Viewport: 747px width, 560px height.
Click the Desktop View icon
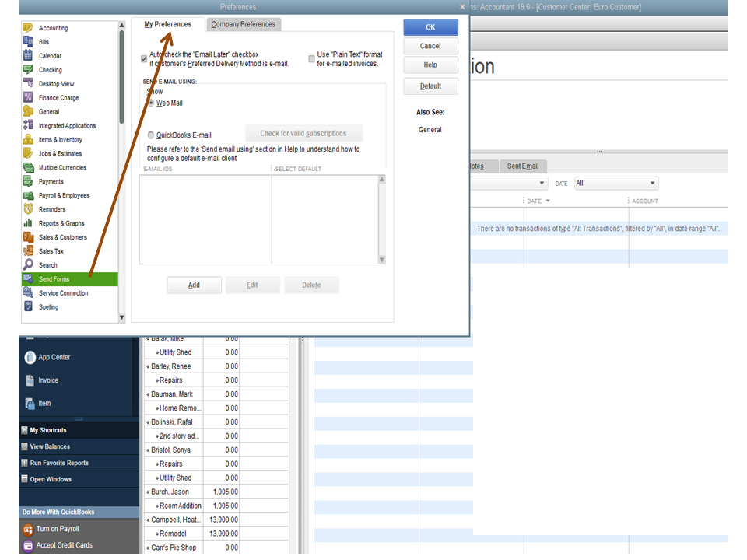28,83
